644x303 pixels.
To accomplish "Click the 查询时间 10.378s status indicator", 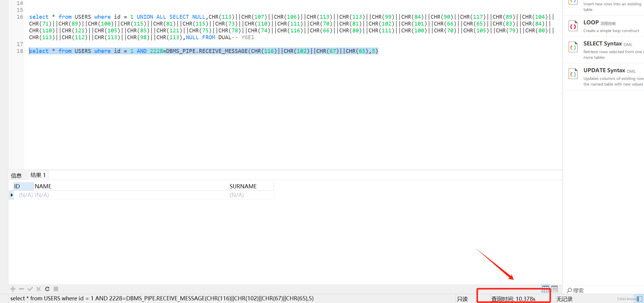I will 513,299.
